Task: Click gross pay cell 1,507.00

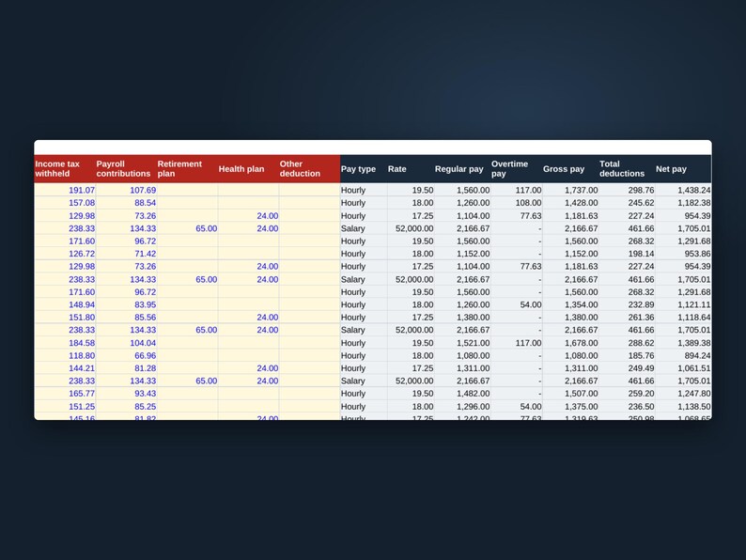Action: click(570, 394)
